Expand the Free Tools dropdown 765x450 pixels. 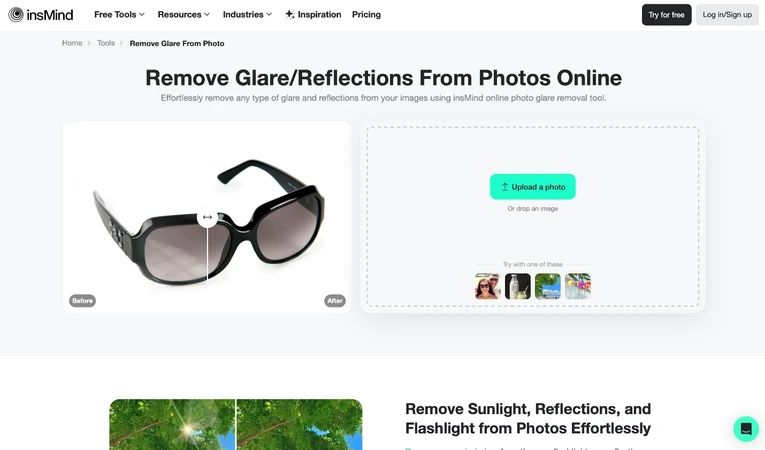coord(120,15)
